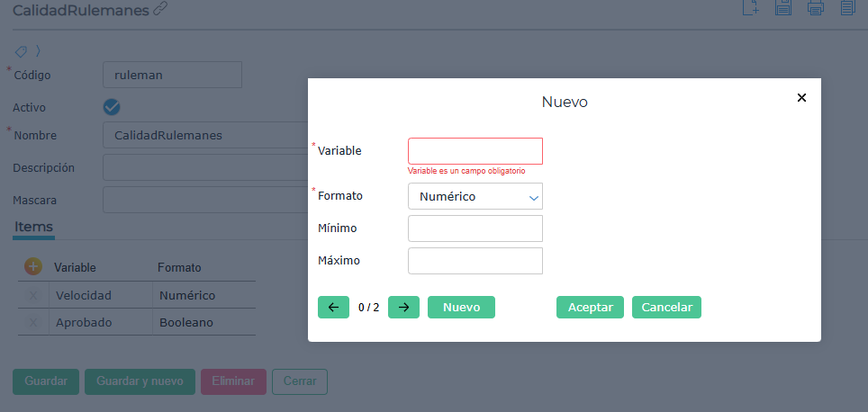The width and height of the screenshot is (868, 412).
Task: Click the new document icon in header
Action: point(750,8)
